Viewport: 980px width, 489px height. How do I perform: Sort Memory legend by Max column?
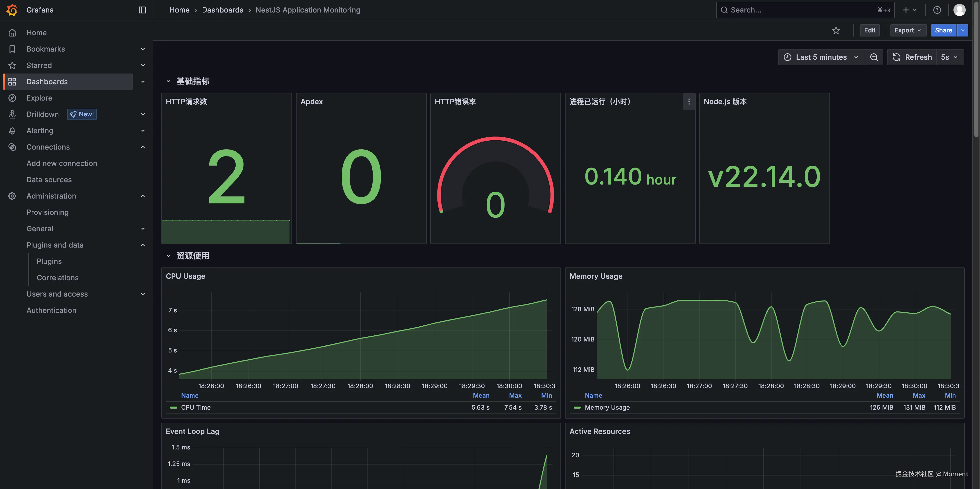point(919,395)
